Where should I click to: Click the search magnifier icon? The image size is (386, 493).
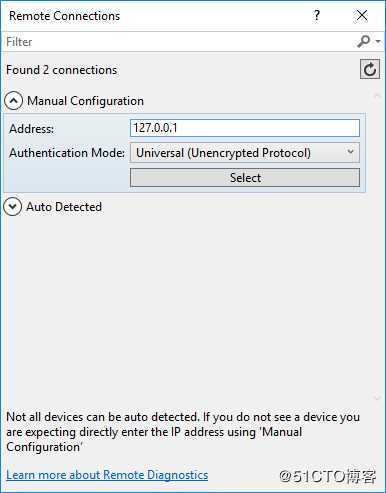pyautogui.click(x=363, y=42)
